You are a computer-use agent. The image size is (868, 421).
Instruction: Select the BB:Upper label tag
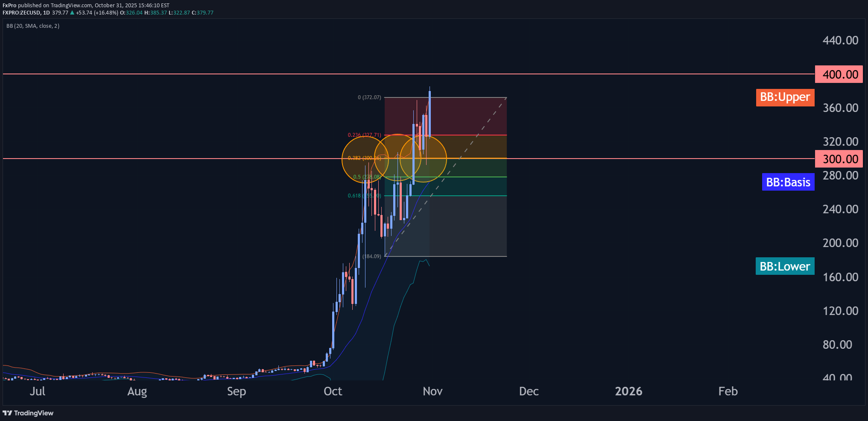coord(785,97)
